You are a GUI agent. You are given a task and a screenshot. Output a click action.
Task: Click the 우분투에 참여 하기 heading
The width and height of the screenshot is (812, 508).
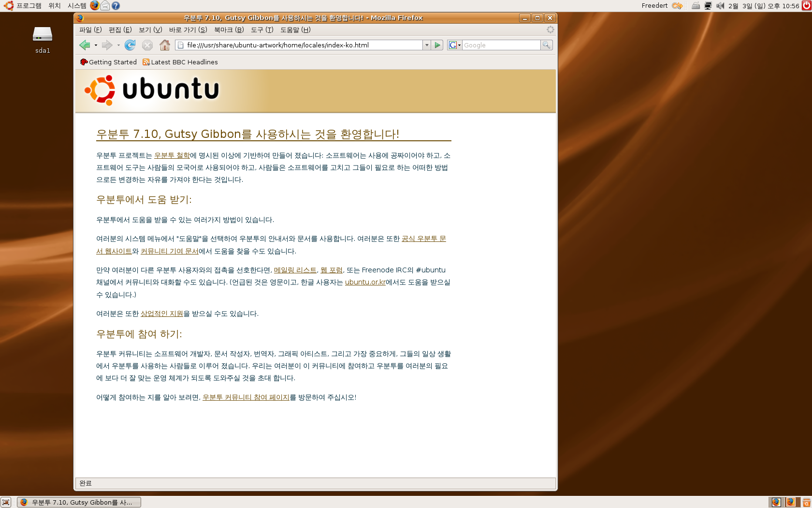139,334
